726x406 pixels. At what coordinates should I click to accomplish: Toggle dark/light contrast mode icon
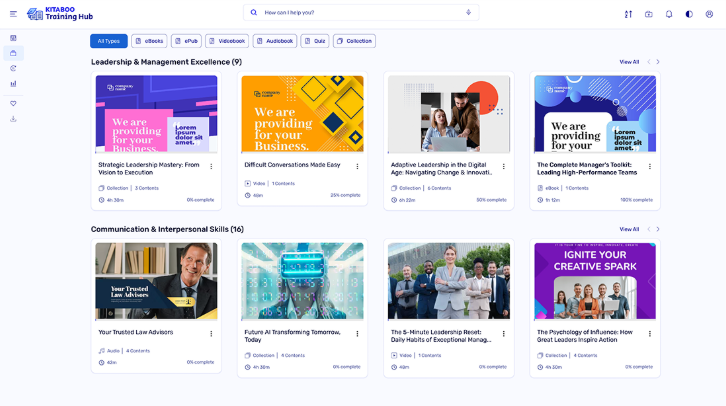pyautogui.click(x=689, y=14)
